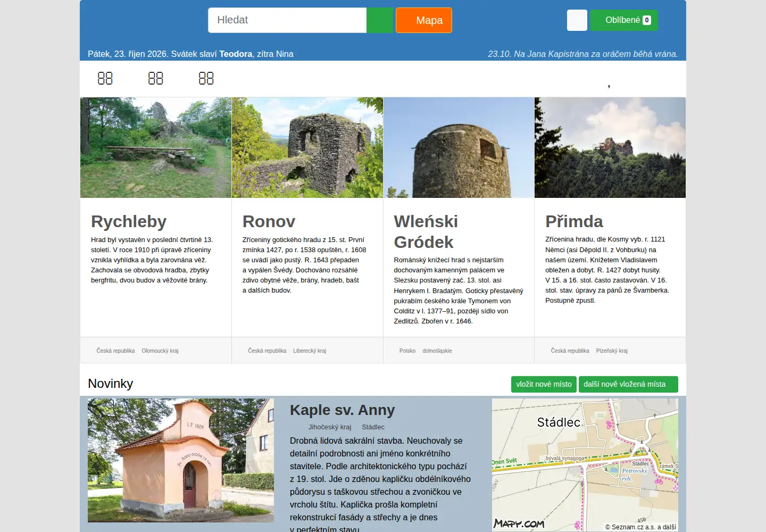Open the Oblíbené favorites list
The image size is (766, 532).
coord(624,20)
